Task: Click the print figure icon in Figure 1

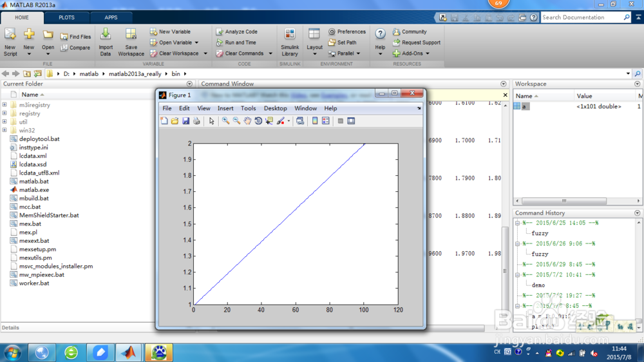Action: [196, 121]
